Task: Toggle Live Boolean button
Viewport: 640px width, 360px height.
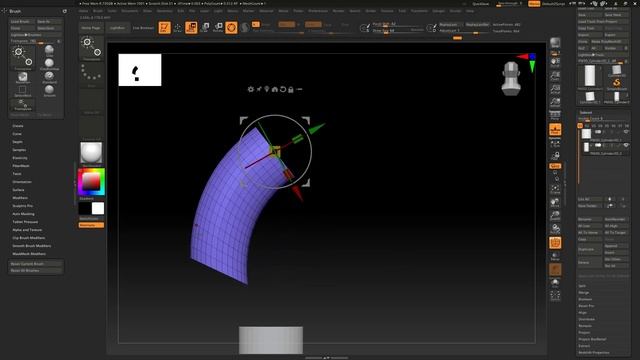Action: click(x=143, y=28)
